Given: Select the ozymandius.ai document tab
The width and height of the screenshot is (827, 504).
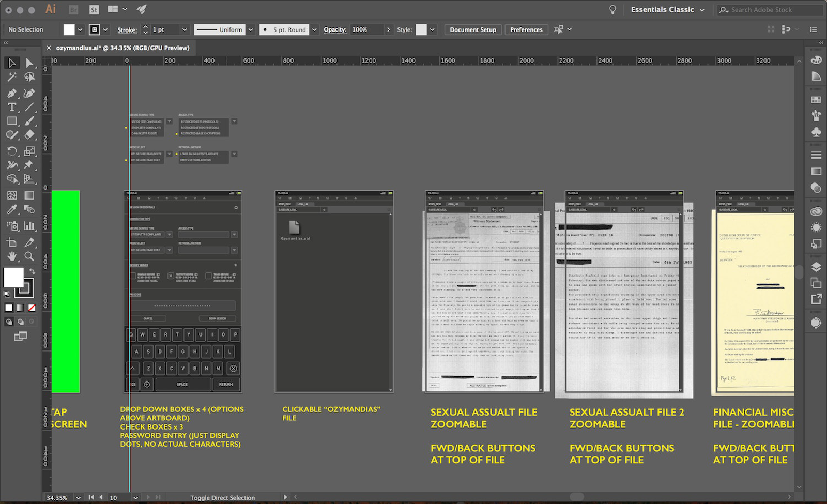Looking at the screenshot, I should pyautogui.click(x=122, y=48).
